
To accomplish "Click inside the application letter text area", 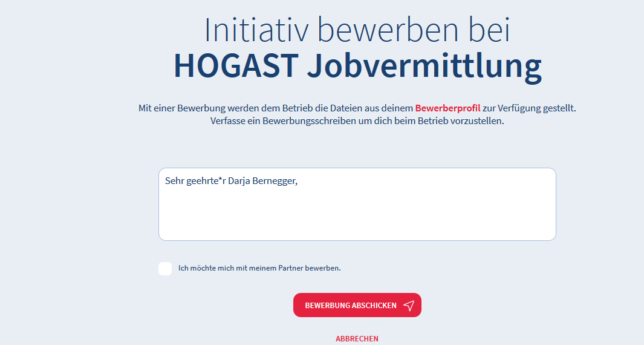I will 357,204.
